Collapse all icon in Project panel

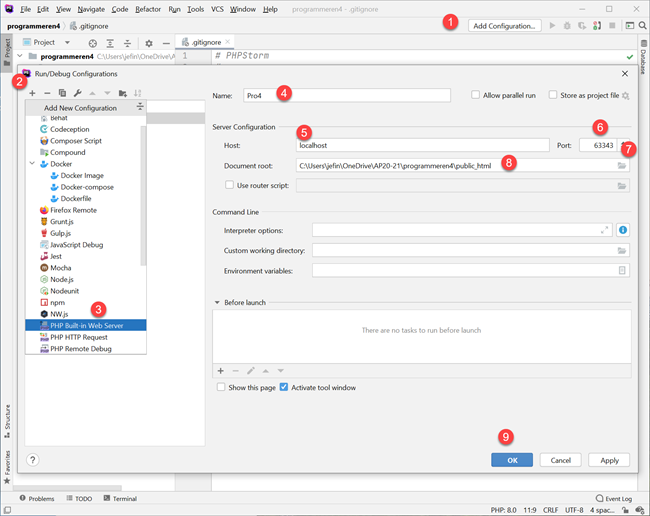click(x=127, y=43)
